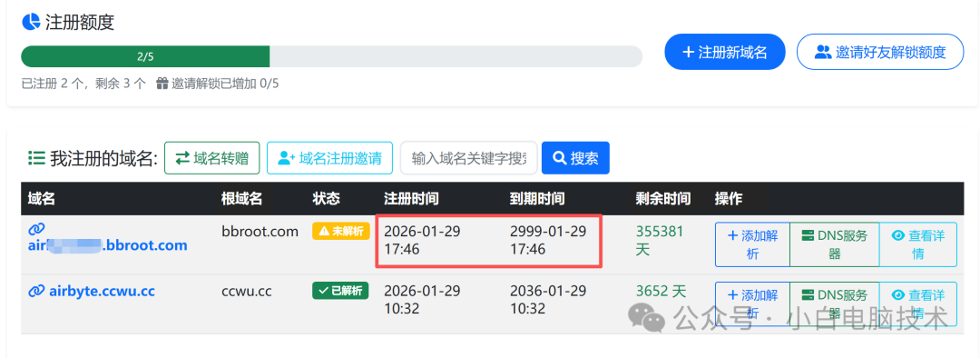Select expiry date 2036-01-29 10:32
The height and width of the screenshot is (358, 980).
pyautogui.click(x=548, y=300)
